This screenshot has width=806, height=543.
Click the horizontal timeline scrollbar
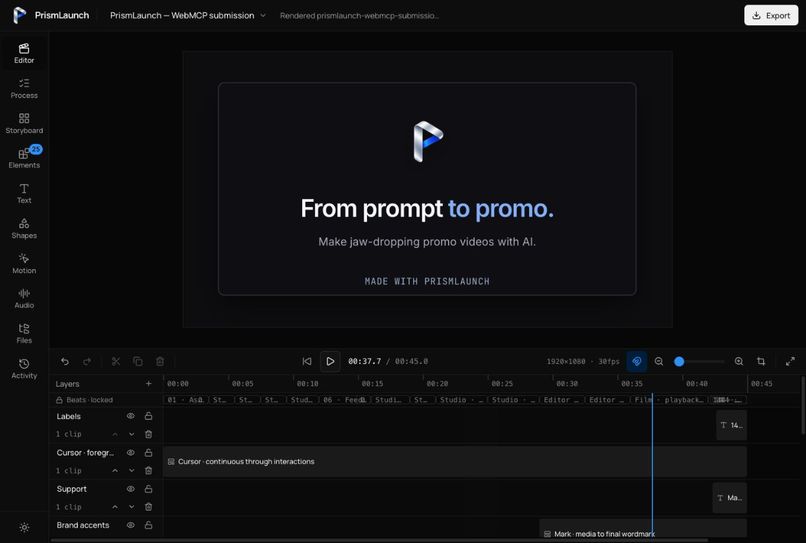(x=379, y=540)
